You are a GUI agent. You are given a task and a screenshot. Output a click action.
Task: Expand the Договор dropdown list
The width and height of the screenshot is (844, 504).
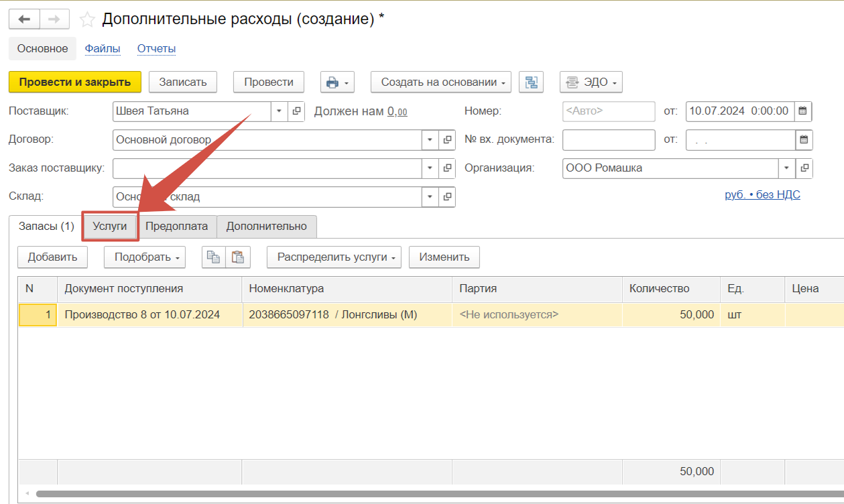click(430, 140)
